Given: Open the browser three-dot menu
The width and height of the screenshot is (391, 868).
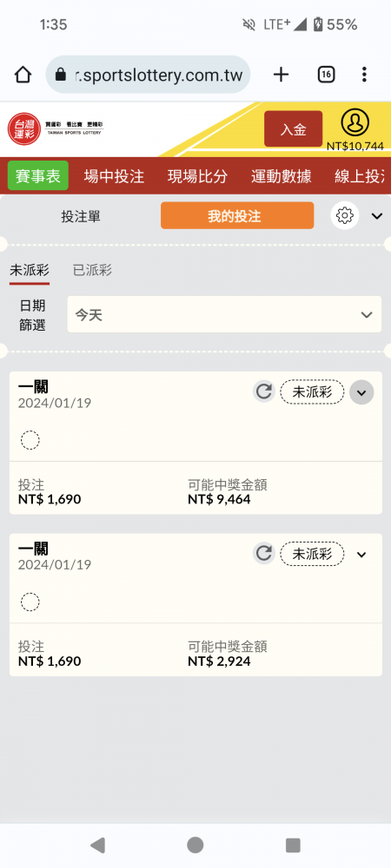Looking at the screenshot, I should click(364, 74).
